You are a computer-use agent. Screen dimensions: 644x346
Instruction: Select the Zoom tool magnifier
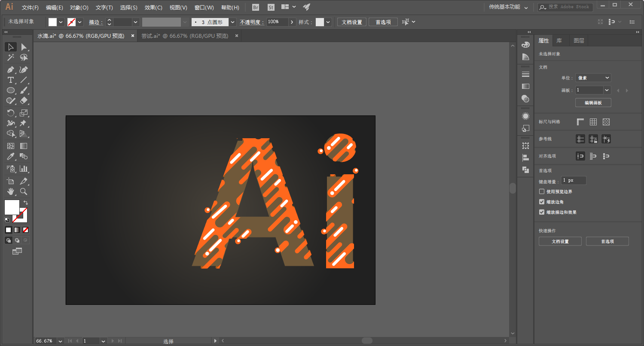(x=24, y=191)
